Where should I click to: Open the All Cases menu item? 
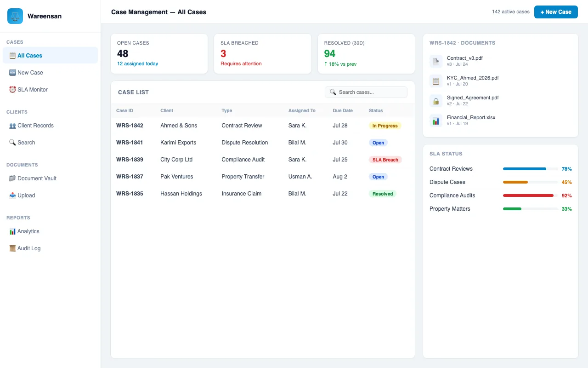coord(51,56)
